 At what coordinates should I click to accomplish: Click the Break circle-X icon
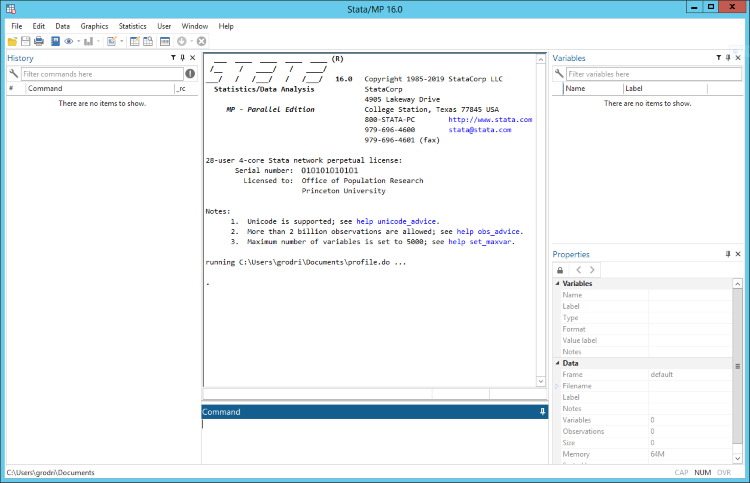[201, 42]
